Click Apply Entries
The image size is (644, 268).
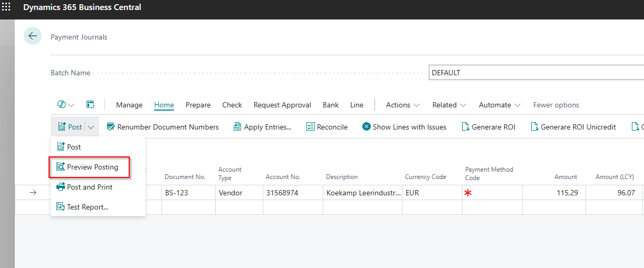point(262,127)
